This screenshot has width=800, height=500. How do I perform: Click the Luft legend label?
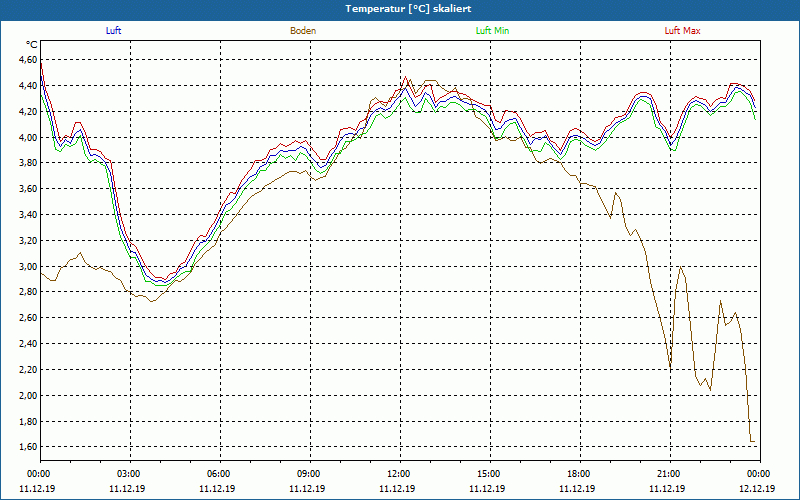[x=113, y=31]
